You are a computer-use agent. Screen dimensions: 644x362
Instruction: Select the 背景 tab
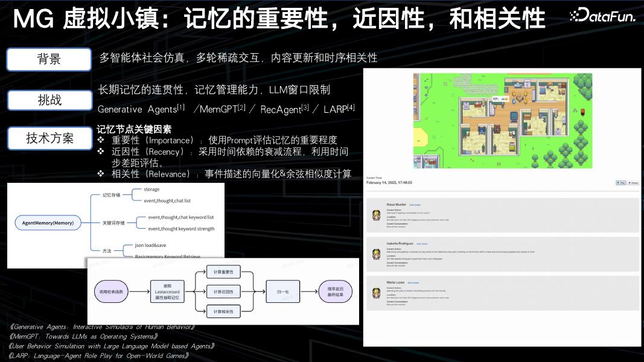tap(49, 59)
